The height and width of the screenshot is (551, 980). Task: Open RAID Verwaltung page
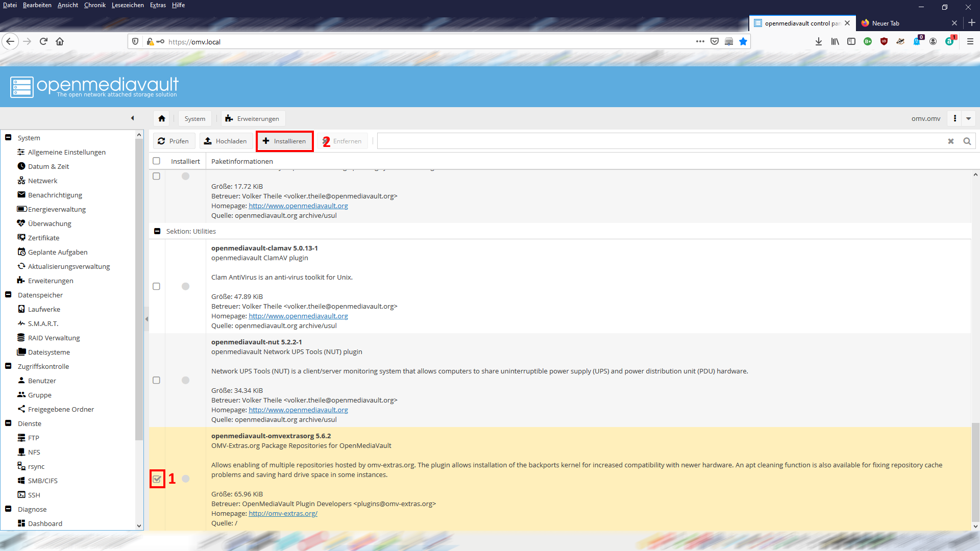[54, 338]
